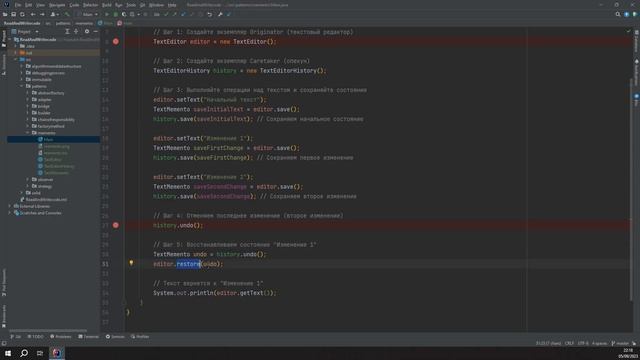Open settings with the wrench icon
The height and width of the screenshot is (360, 640).
point(220,14)
